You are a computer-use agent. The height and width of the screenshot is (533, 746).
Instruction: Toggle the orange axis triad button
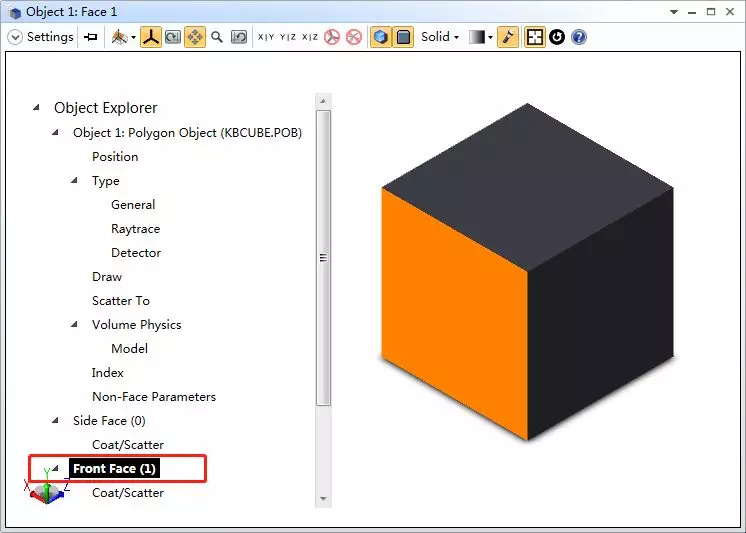point(150,37)
